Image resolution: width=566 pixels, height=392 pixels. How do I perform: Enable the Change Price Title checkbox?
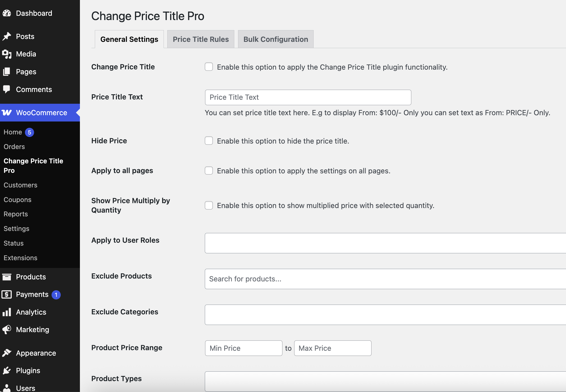[x=209, y=67]
